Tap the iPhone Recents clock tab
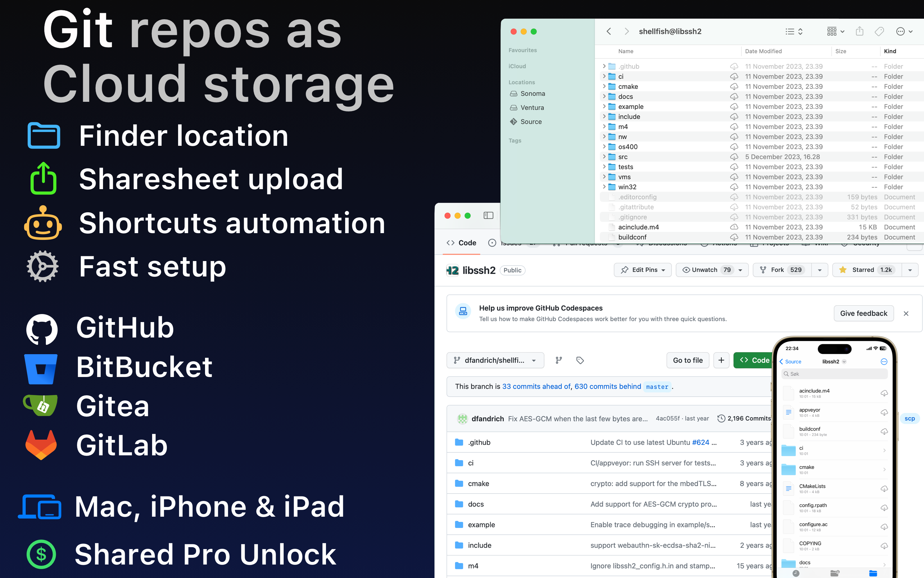 (x=796, y=573)
